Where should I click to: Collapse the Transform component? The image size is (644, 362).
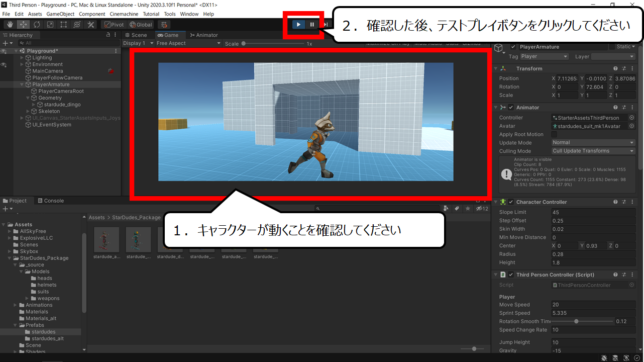click(496, 68)
